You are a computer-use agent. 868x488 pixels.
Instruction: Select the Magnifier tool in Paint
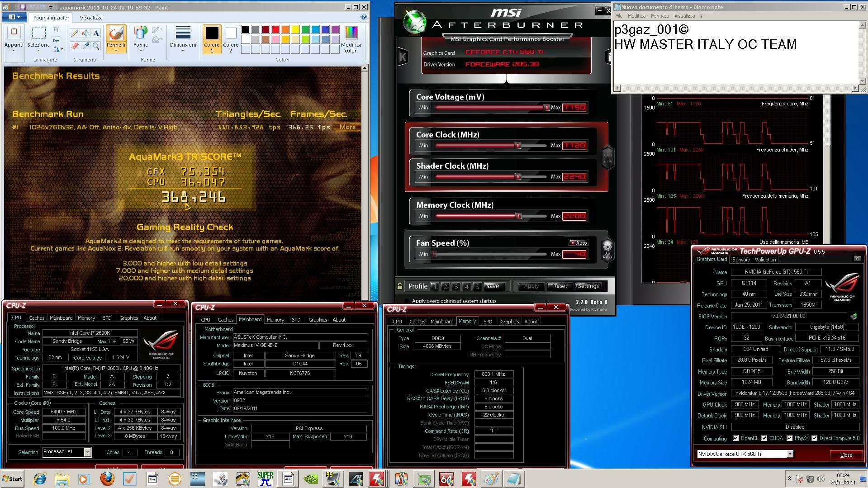click(x=96, y=46)
